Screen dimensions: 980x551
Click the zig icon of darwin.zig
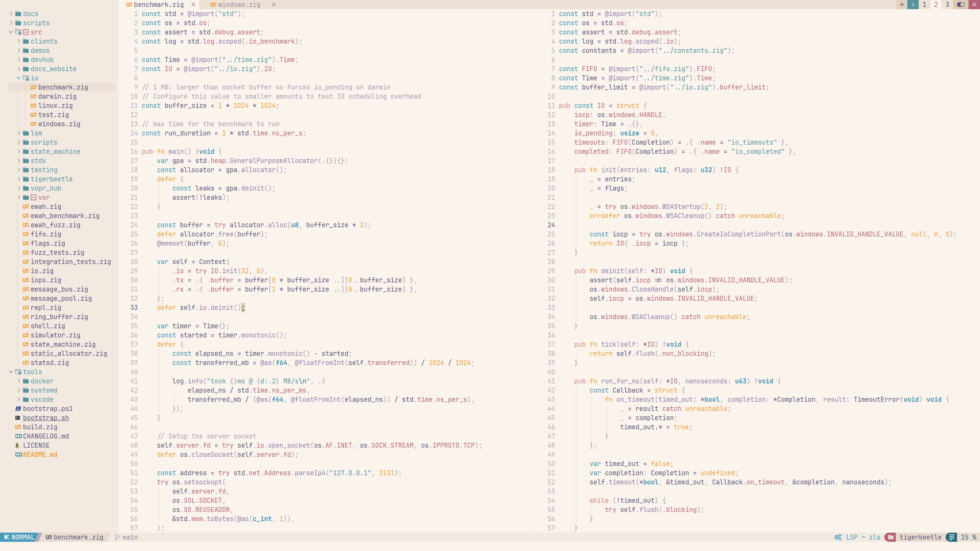coord(33,96)
